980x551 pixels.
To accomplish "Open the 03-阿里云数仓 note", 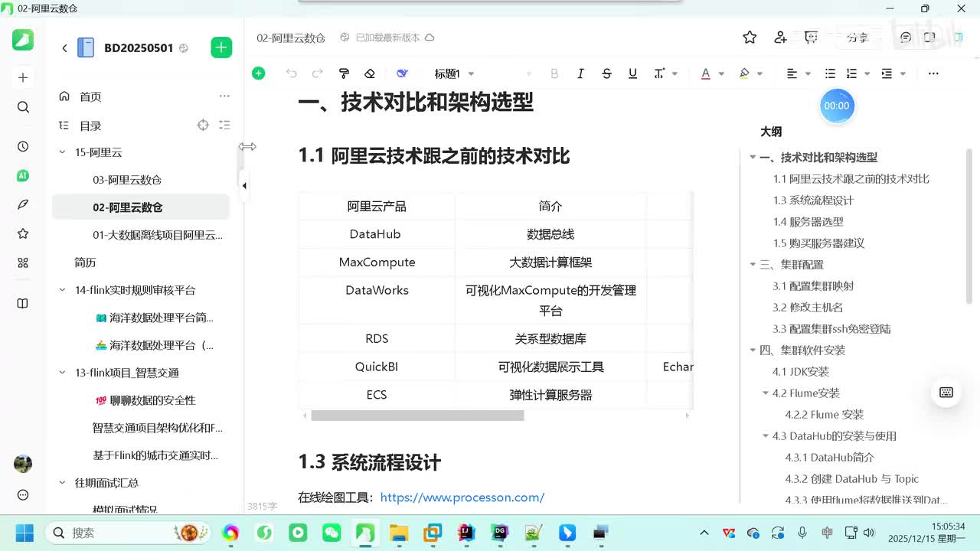I will [127, 180].
